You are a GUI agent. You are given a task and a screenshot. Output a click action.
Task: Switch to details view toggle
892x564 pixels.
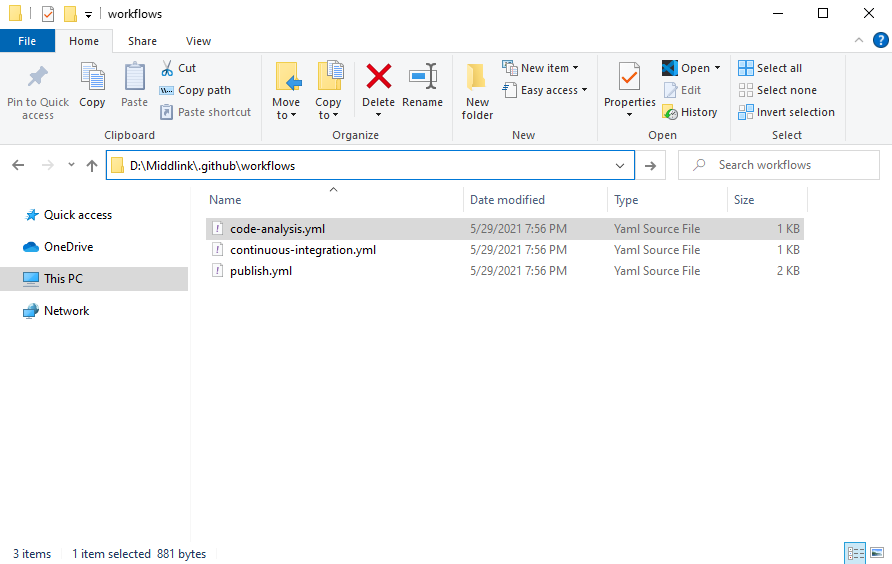point(855,553)
